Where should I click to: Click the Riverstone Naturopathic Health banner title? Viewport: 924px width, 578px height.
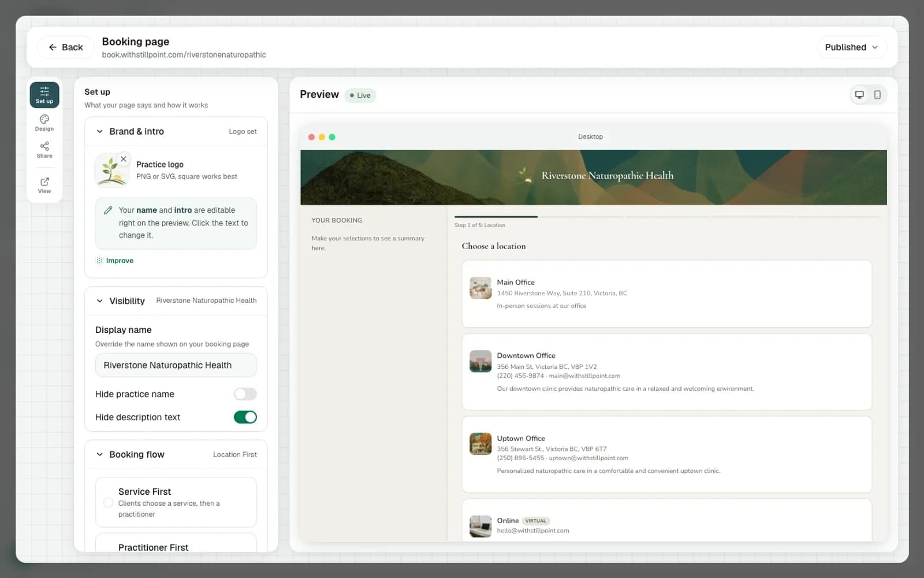(x=608, y=176)
